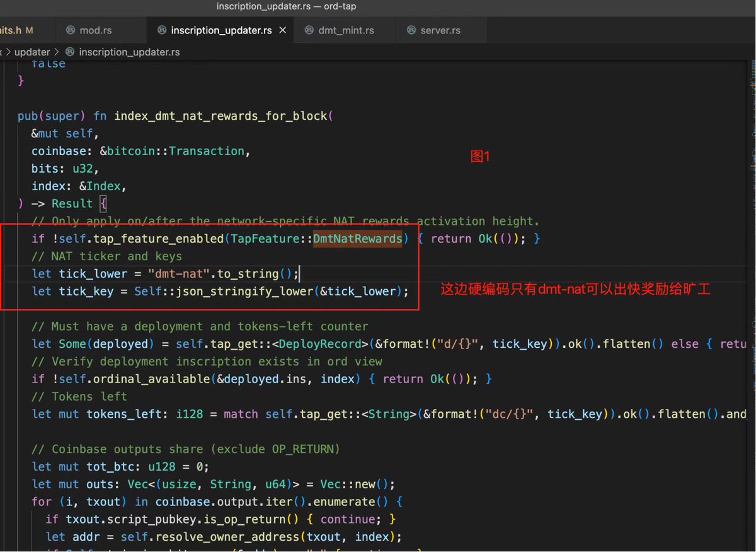The height and width of the screenshot is (552, 756).
Task: Click the "dmt-nat" string literal
Action: (x=178, y=274)
